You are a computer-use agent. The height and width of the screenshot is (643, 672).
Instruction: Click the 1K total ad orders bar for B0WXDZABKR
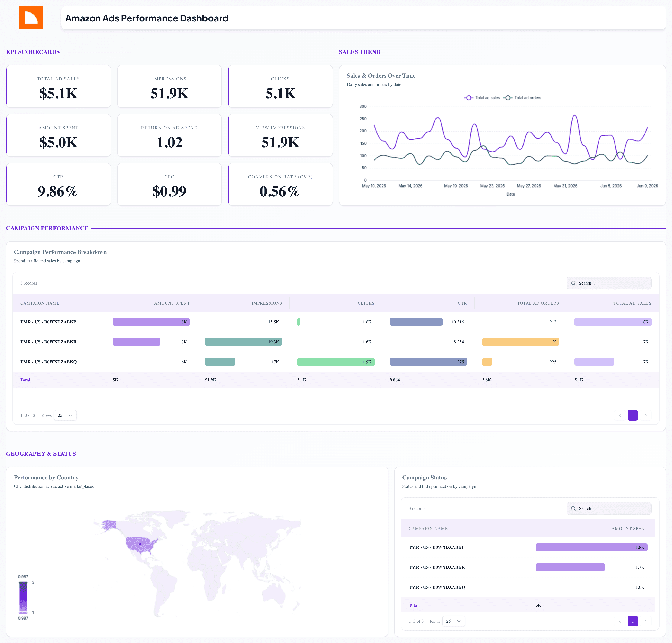[521, 342]
